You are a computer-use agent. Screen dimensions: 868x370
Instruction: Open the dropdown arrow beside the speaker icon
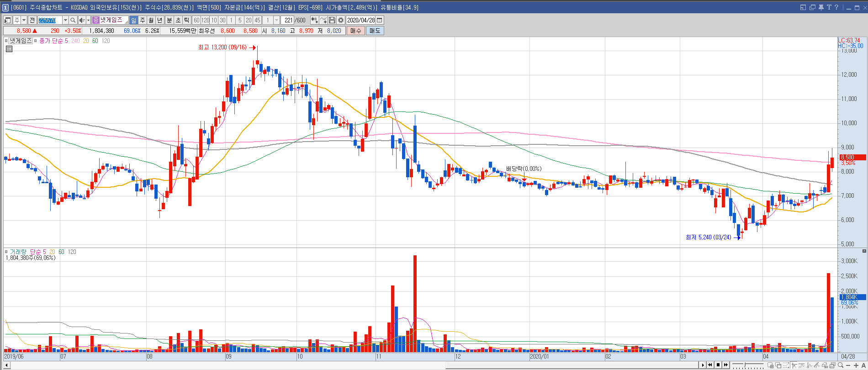pyautogui.click(x=88, y=20)
